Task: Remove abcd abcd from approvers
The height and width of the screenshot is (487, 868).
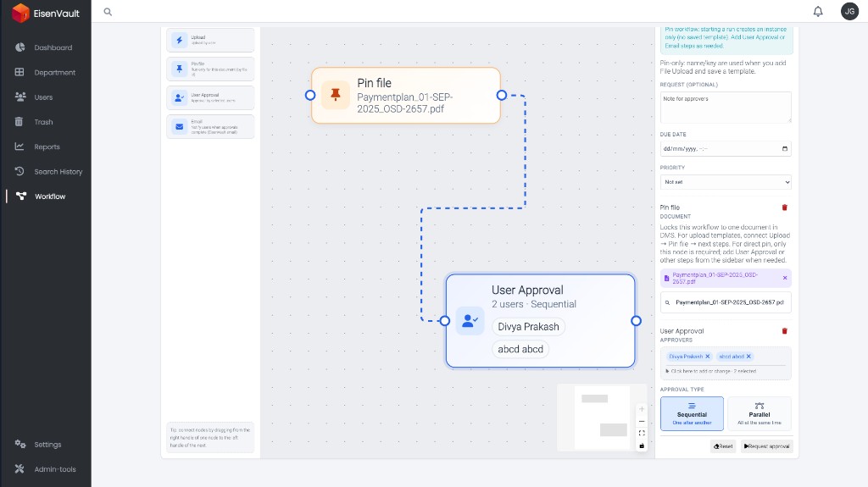Action: 748,357
